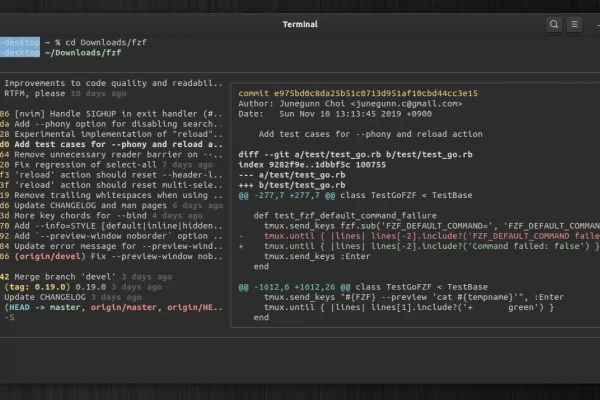Click 'def test_fzf_default_command_failure' line
600x400 pixels.
click(x=345, y=216)
